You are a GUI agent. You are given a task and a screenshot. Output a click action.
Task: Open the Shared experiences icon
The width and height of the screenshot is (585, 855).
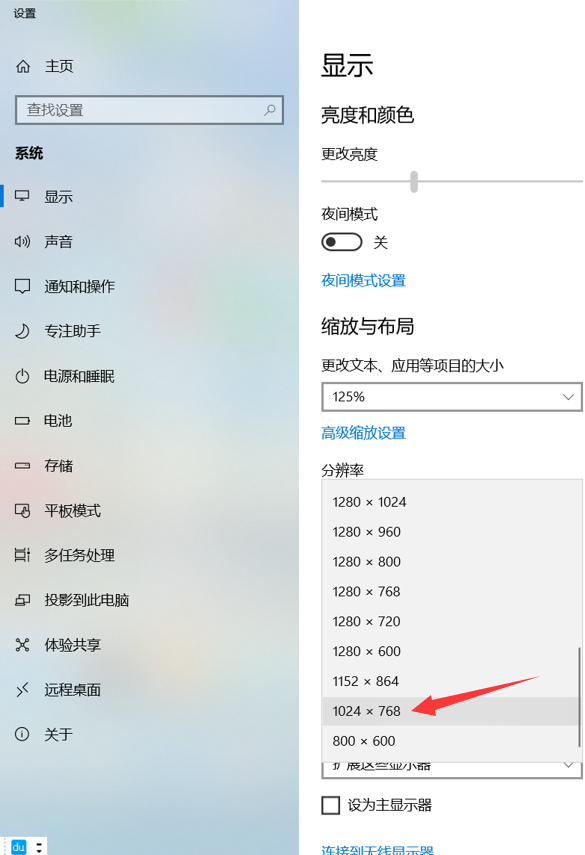(x=22, y=645)
